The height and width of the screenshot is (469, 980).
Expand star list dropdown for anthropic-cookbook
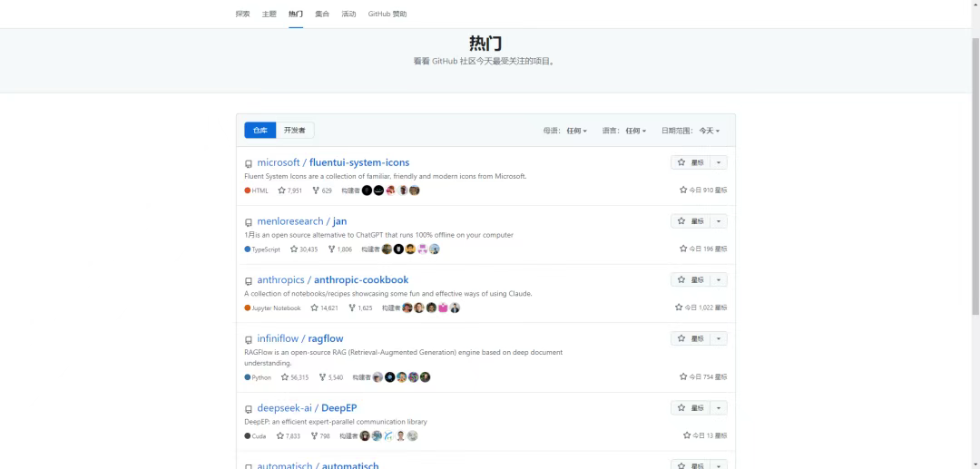tap(718, 279)
